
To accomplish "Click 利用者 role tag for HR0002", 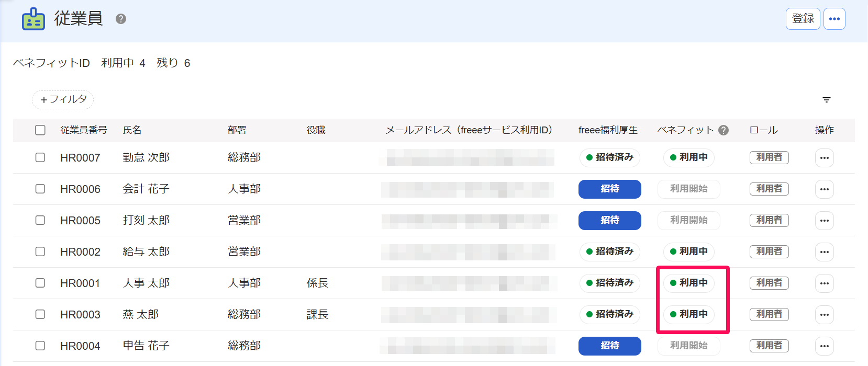I will point(769,251).
